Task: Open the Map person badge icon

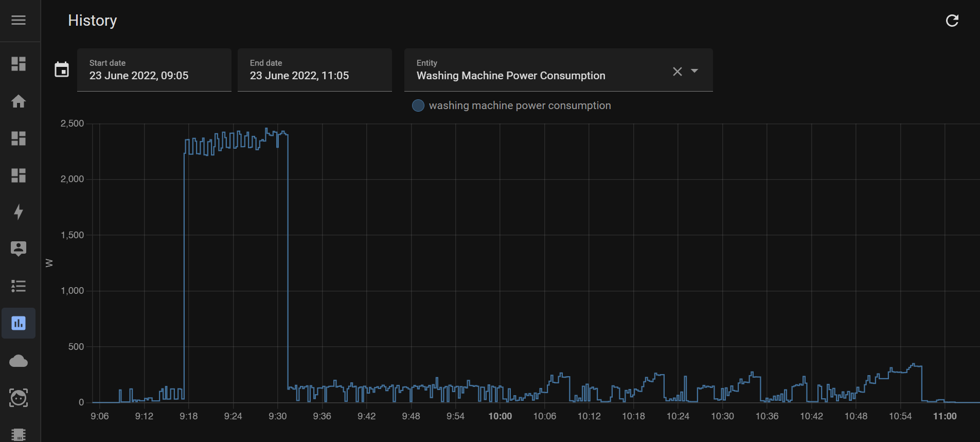Action: tap(19, 249)
